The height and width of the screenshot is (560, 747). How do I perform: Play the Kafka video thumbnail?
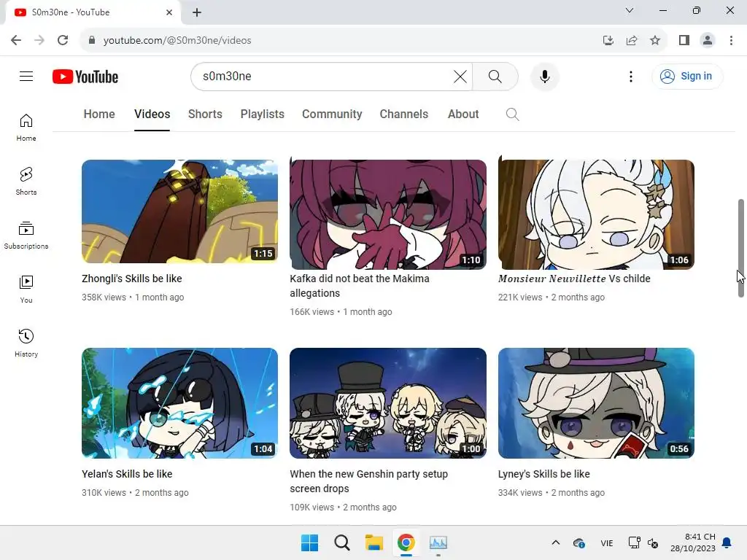click(x=388, y=214)
